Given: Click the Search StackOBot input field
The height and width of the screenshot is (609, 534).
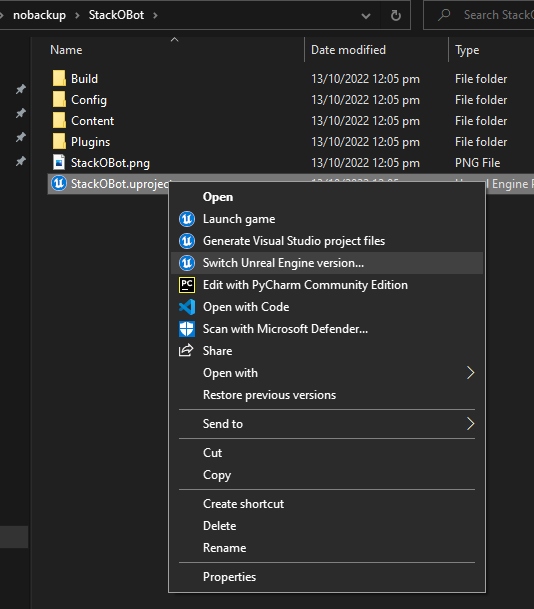Looking at the screenshot, I should point(479,15).
